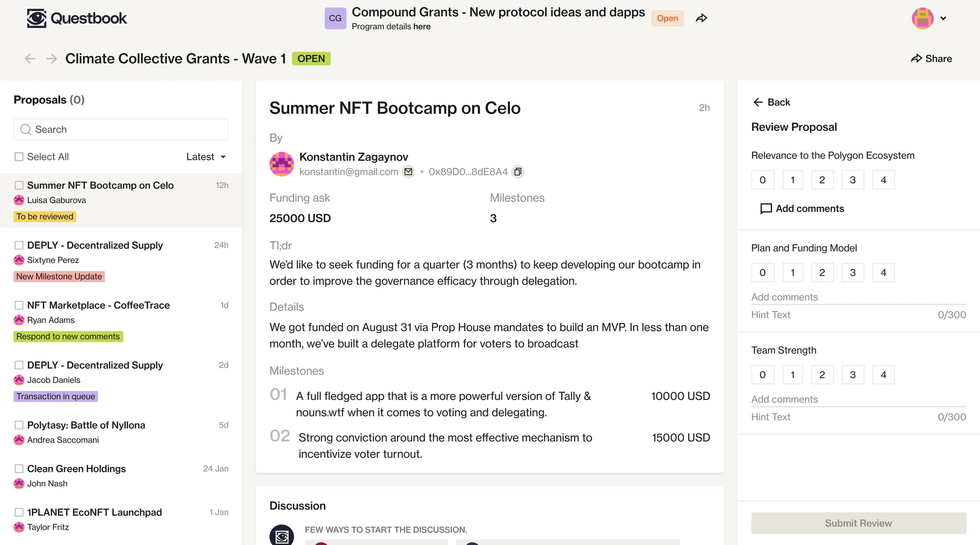The width and height of the screenshot is (980, 545).
Task: Click the Share button at top right
Action: pos(932,59)
